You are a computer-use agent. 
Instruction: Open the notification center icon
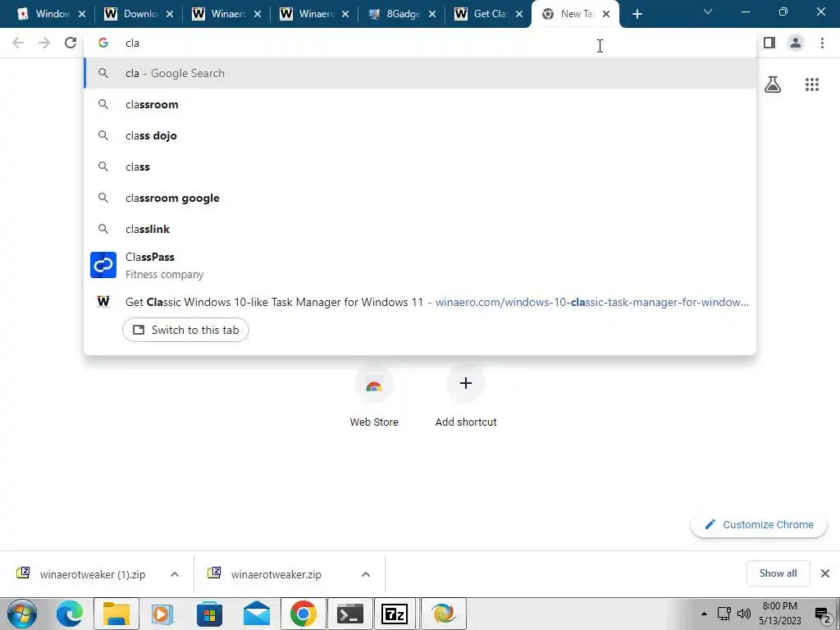tap(823, 614)
